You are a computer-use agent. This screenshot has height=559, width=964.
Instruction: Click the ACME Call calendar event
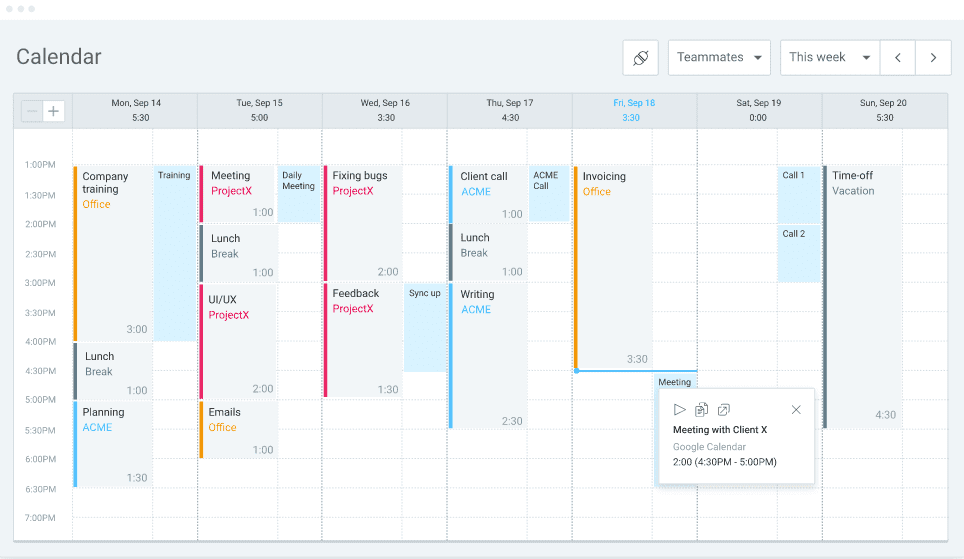tap(549, 194)
